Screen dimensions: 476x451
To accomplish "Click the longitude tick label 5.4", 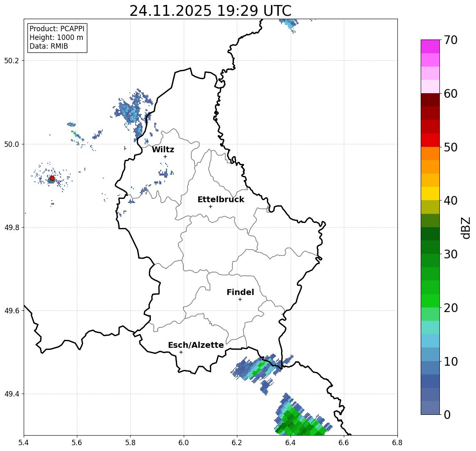I will [x=24, y=443].
